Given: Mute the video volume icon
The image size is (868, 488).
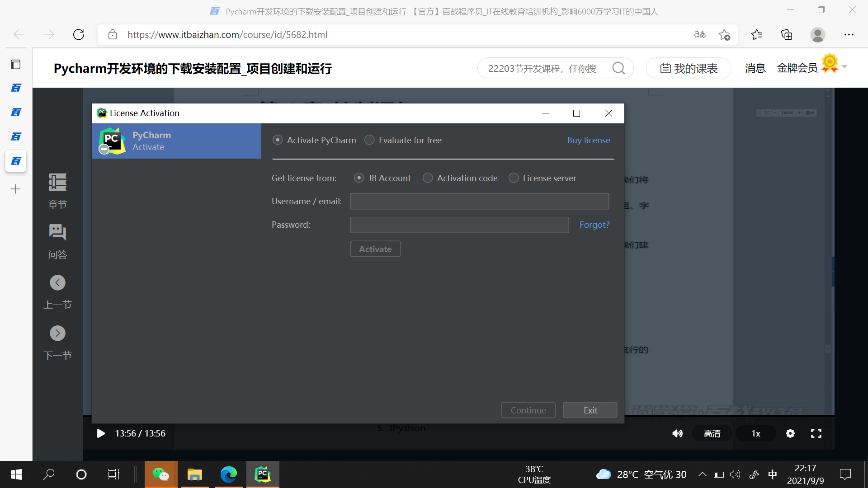Looking at the screenshot, I should (x=677, y=434).
